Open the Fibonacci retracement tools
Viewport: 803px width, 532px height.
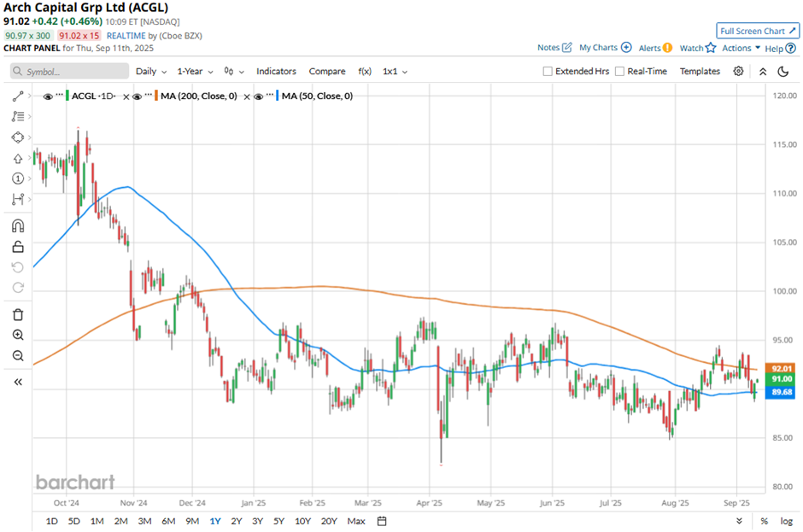click(x=18, y=117)
